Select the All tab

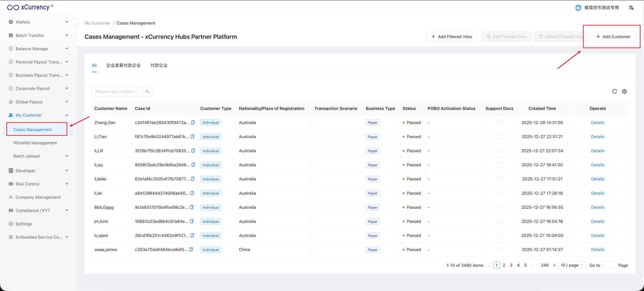tap(94, 65)
